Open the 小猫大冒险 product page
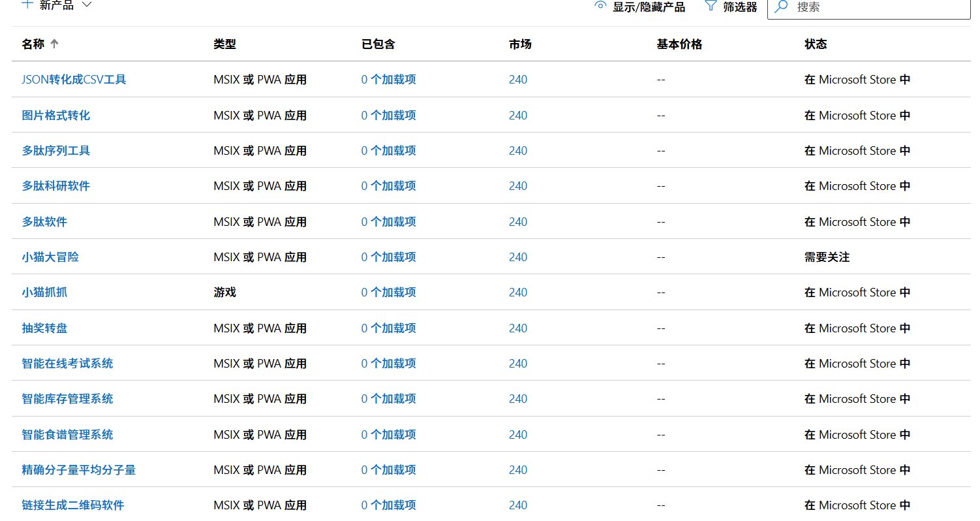980x521 pixels. 50,257
